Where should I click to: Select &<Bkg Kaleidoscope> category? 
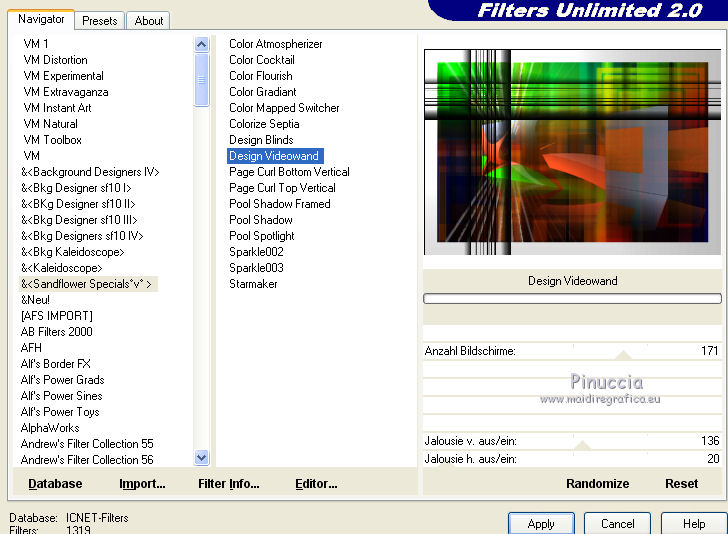point(72,252)
